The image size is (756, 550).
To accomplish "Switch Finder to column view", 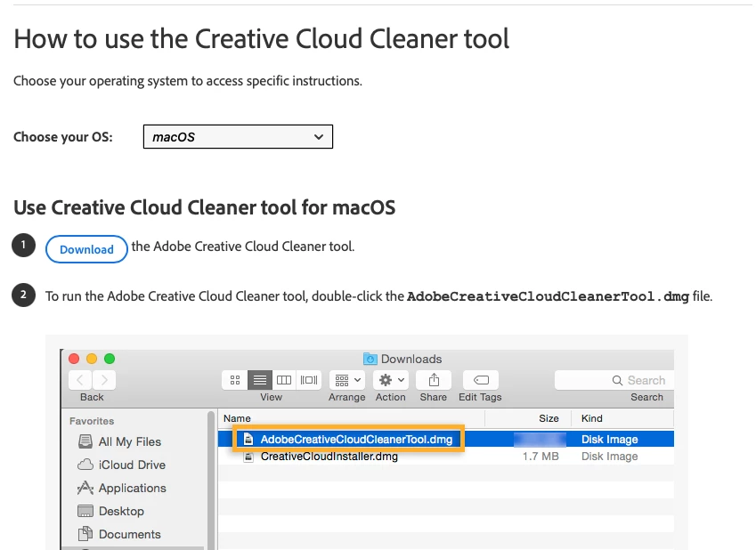I will (x=284, y=380).
